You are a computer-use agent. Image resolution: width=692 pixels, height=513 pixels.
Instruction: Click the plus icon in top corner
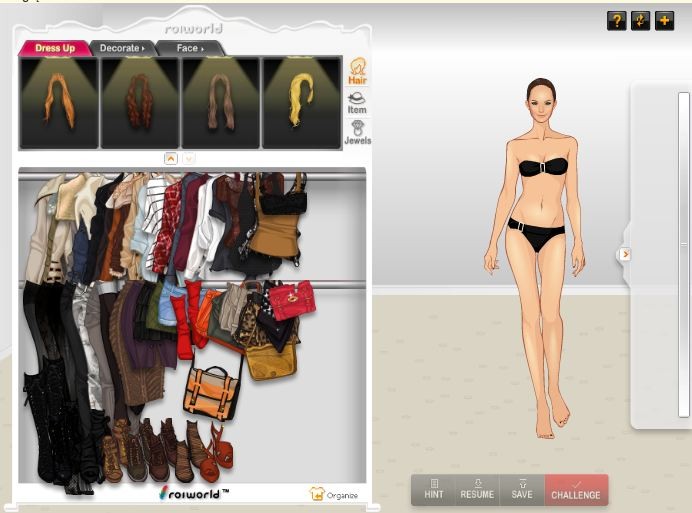click(664, 21)
